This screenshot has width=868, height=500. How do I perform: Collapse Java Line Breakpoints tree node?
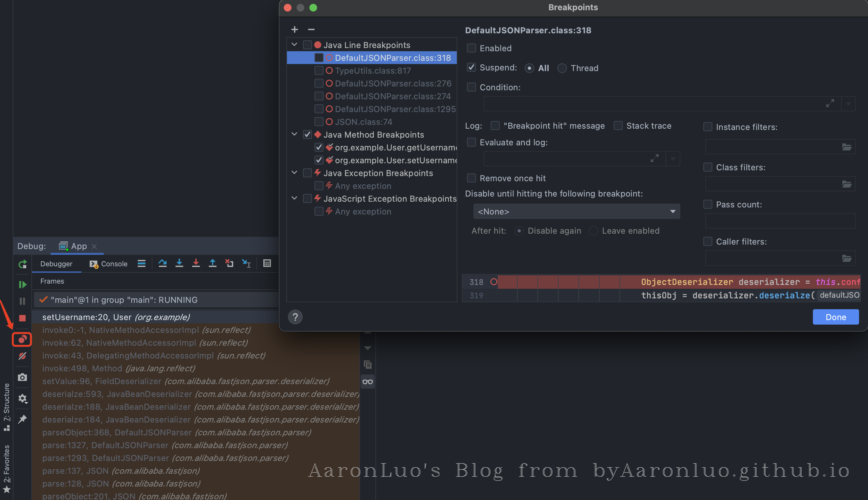point(294,44)
